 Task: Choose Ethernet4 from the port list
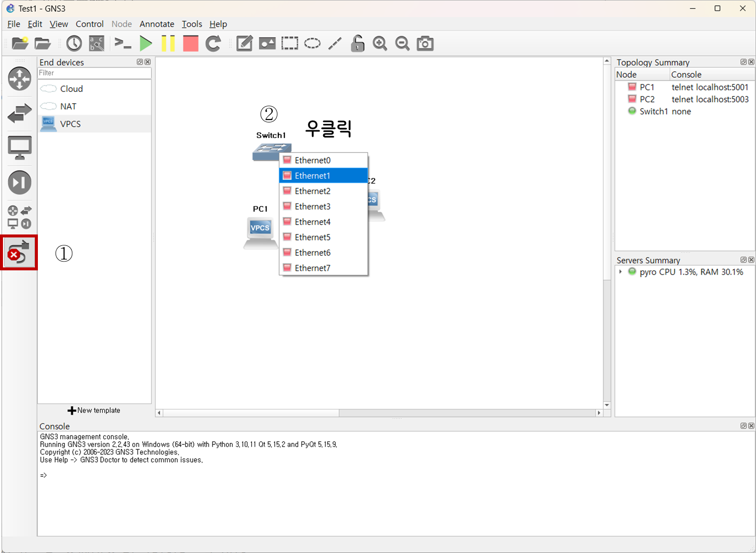(x=324, y=222)
